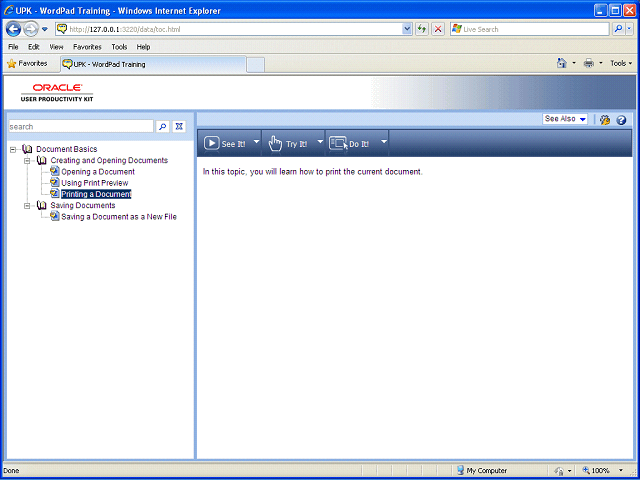Click the Live Search magnifier button

point(618,29)
